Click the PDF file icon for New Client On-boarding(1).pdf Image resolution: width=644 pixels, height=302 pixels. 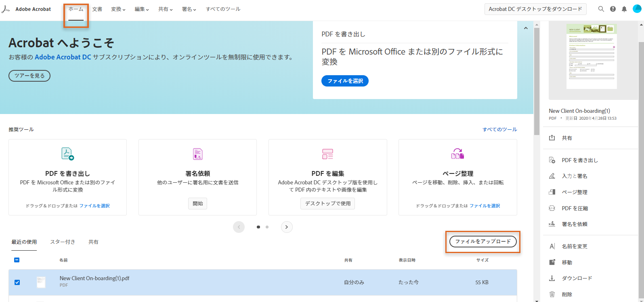coord(41,282)
